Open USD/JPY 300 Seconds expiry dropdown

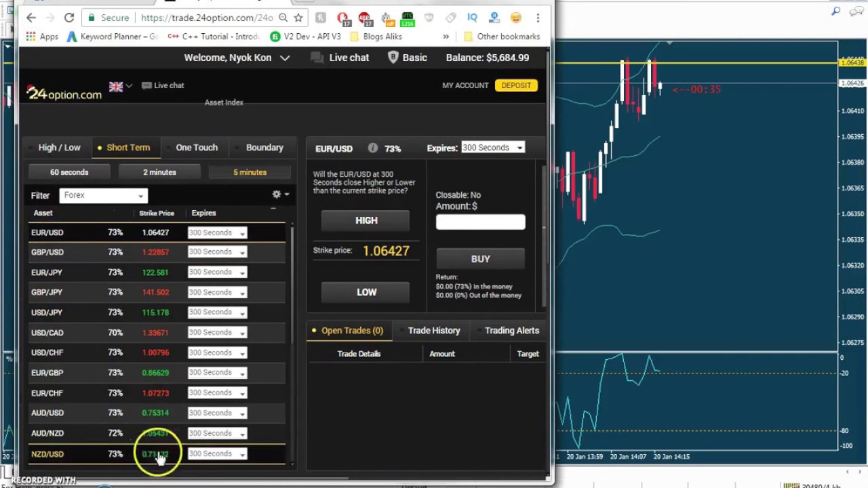217,312
